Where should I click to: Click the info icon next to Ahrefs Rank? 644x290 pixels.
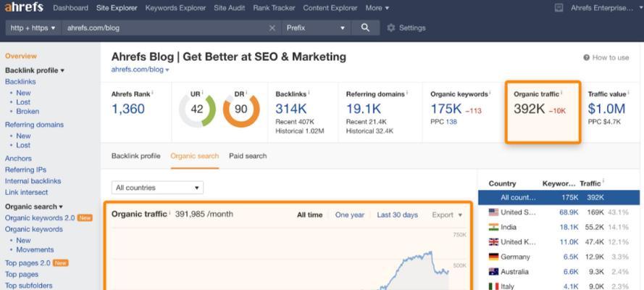152,94
